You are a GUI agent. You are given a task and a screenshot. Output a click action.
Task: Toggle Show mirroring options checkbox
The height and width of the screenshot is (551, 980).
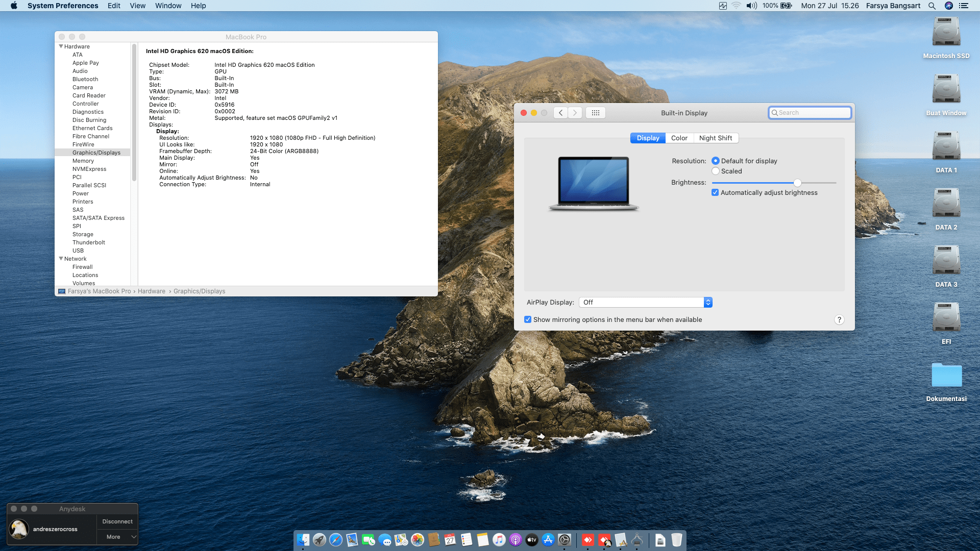pos(528,320)
